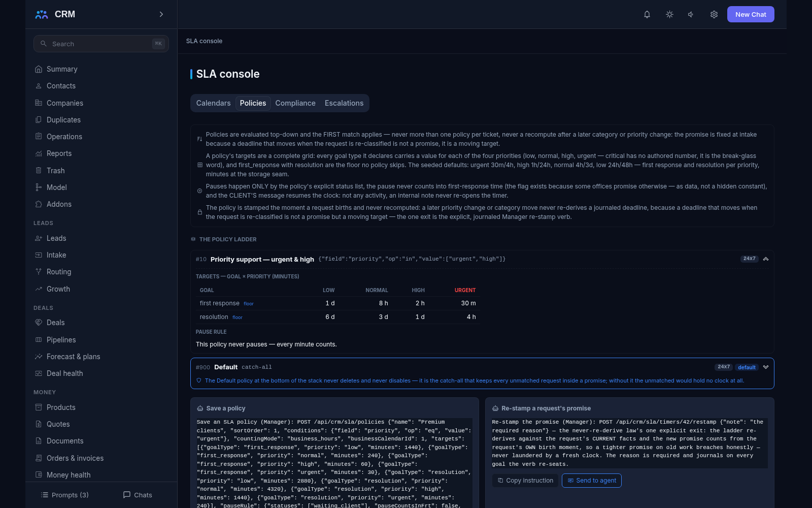Click Copy instruction button
The height and width of the screenshot is (508, 812).
pos(525,481)
